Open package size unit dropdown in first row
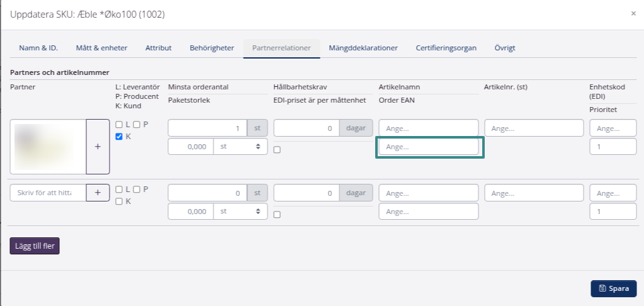The width and height of the screenshot is (644, 306). (x=240, y=147)
